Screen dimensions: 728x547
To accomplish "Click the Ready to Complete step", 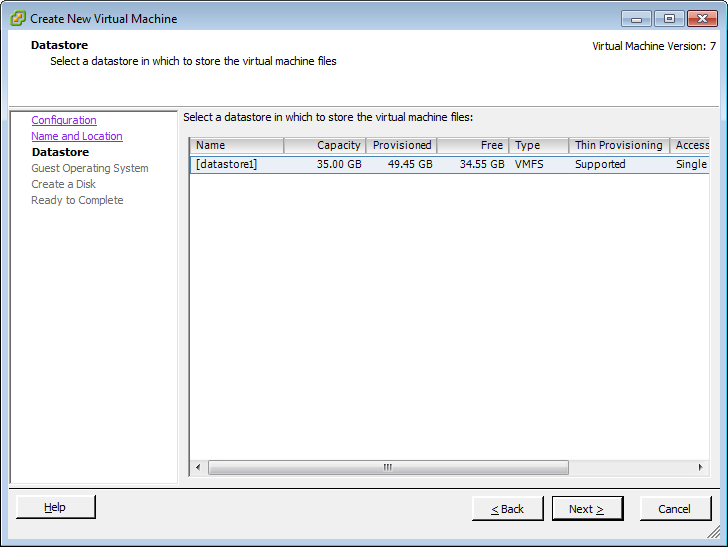I will (78, 200).
